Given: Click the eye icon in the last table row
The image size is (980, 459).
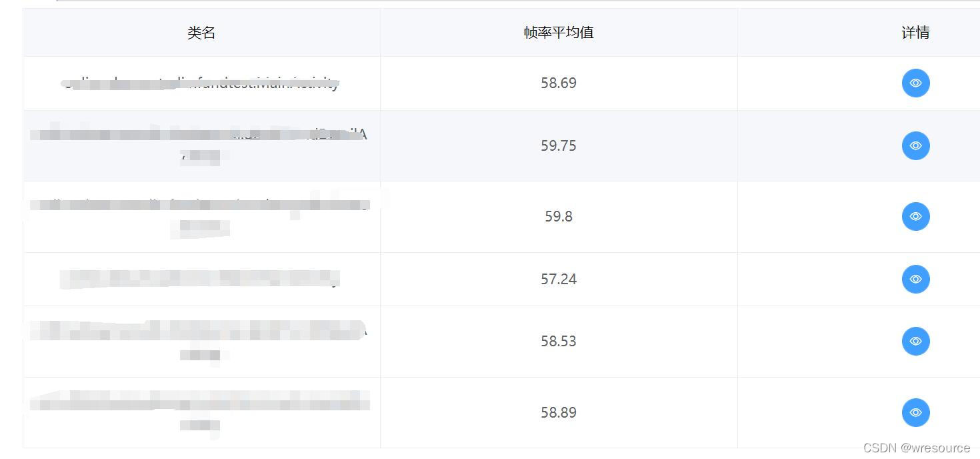Looking at the screenshot, I should point(915,412).
